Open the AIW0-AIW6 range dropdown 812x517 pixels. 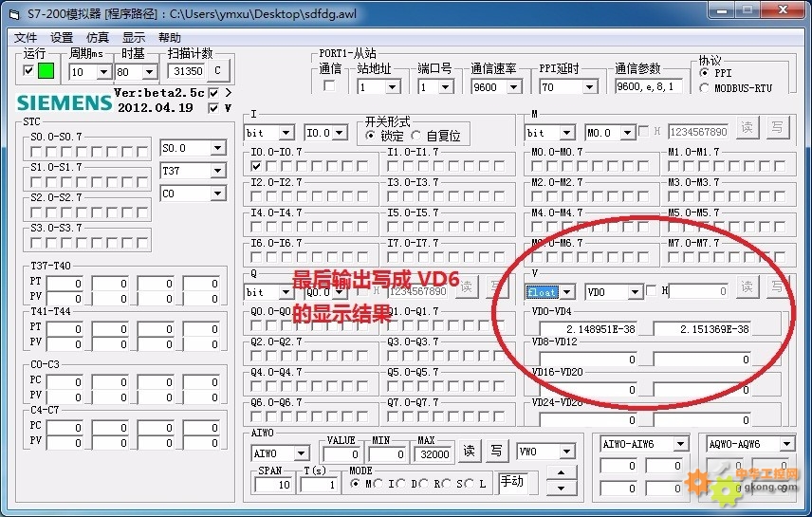pyautogui.click(x=681, y=444)
